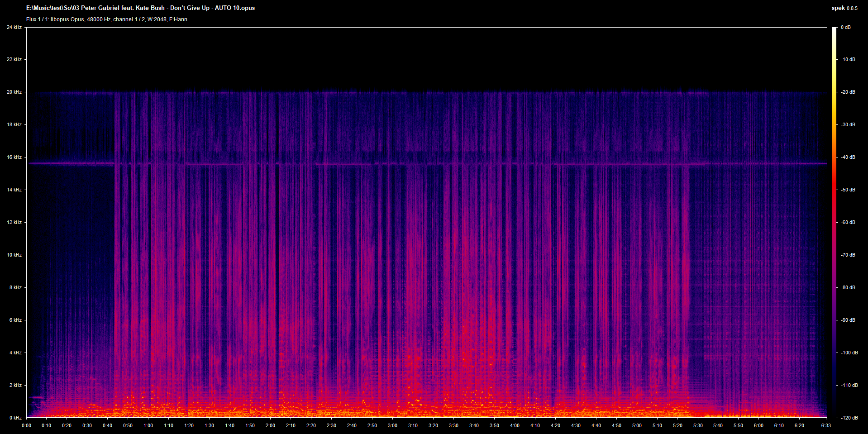Select the 3:30 time axis marker
The image size is (868, 434).
coord(453,425)
